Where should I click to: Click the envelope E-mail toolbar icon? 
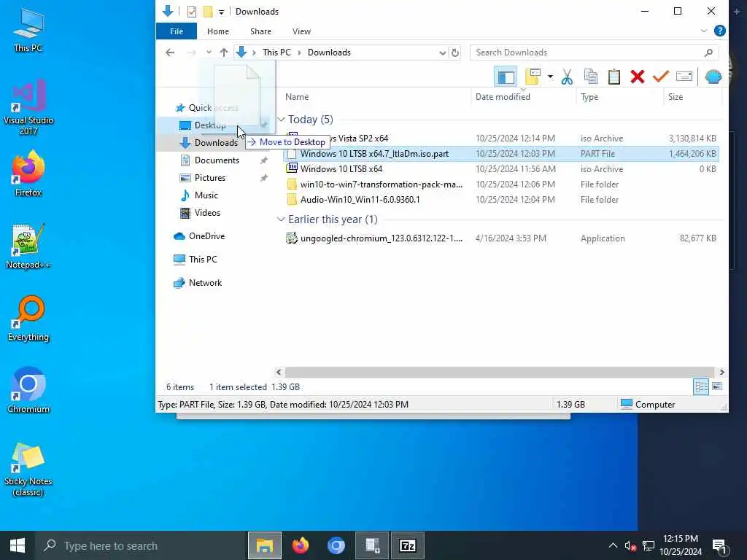pos(684,77)
